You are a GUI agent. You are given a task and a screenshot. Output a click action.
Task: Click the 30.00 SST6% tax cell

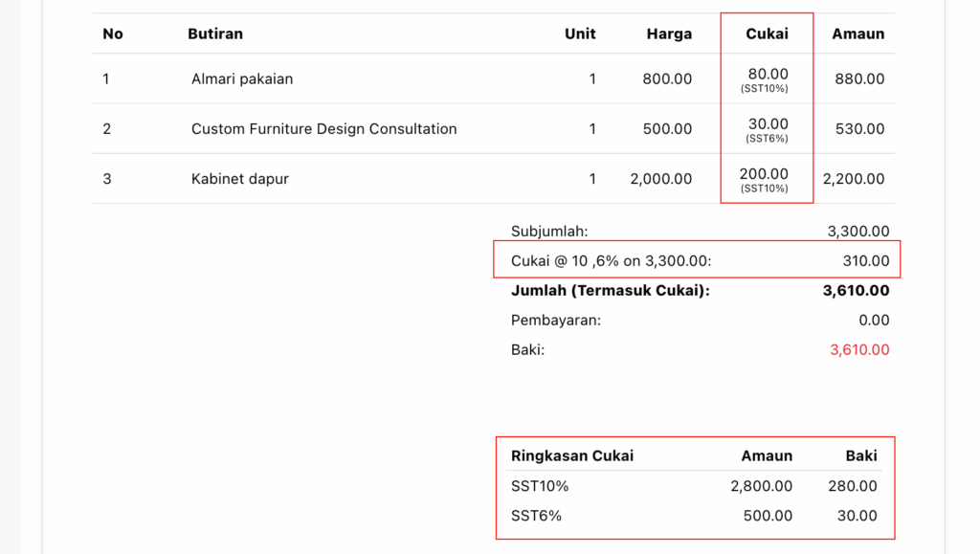(767, 129)
